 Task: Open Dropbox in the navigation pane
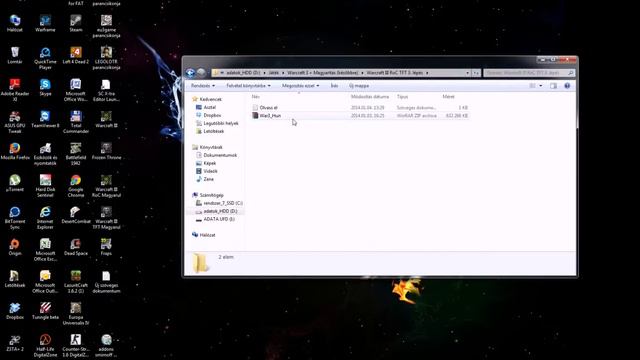click(212, 115)
